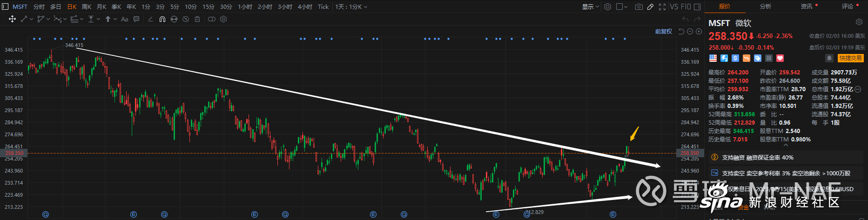Image resolution: width=868 pixels, height=220 pixels.
Task: Click the pencil drawing mode icon
Action: 650,7
